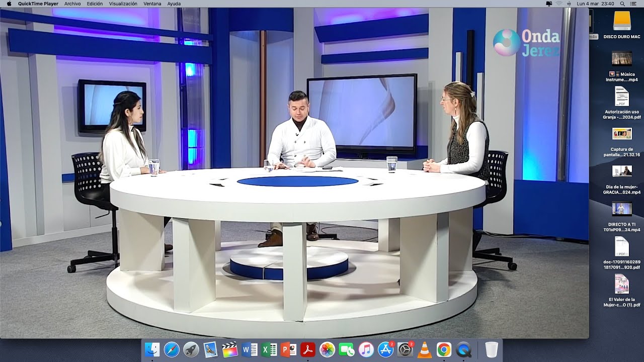Launch FaceTime from the Dock
Screen dimensions: 644x362
tap(347, 349)
